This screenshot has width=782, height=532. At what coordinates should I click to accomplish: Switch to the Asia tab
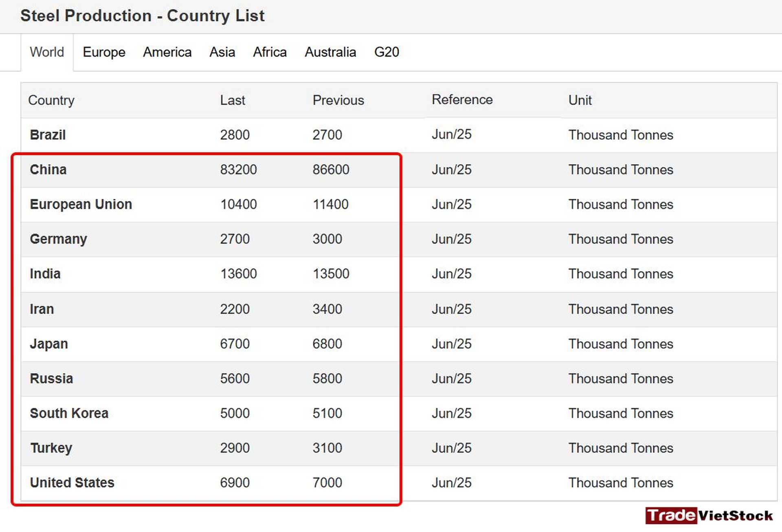click(x=222, y=52)
